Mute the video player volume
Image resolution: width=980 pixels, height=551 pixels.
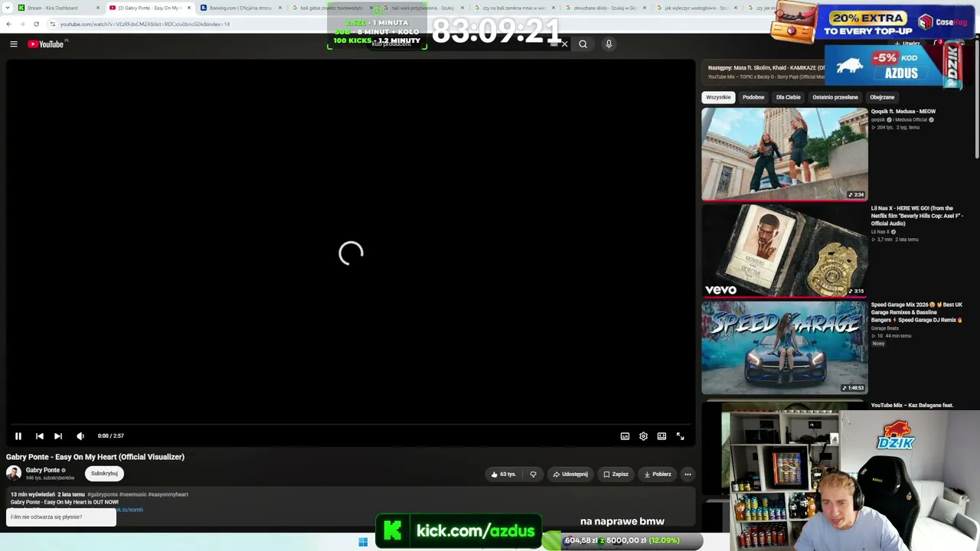click(x=80, y=436)
